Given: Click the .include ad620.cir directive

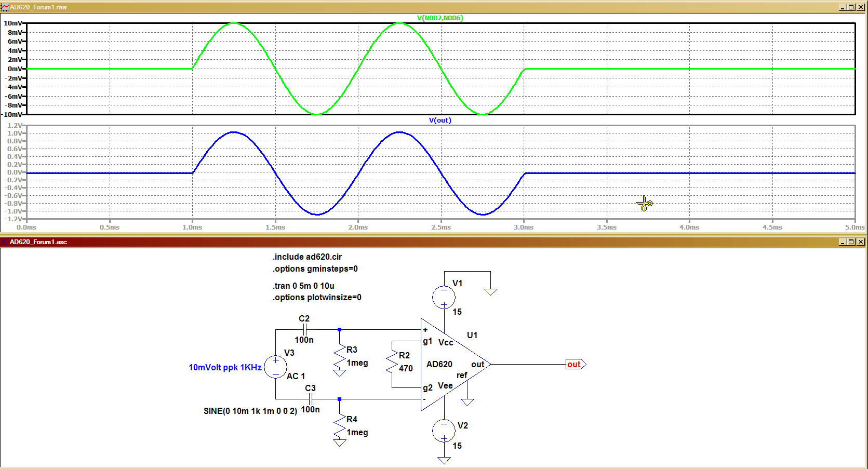Looking at the screenshot, I should [308, 257].
